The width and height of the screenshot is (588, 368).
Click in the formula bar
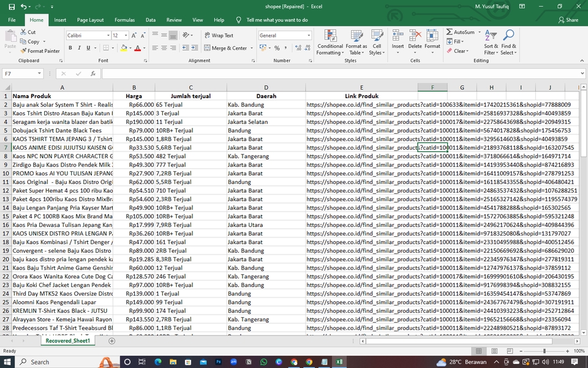(x=341, y=74)
